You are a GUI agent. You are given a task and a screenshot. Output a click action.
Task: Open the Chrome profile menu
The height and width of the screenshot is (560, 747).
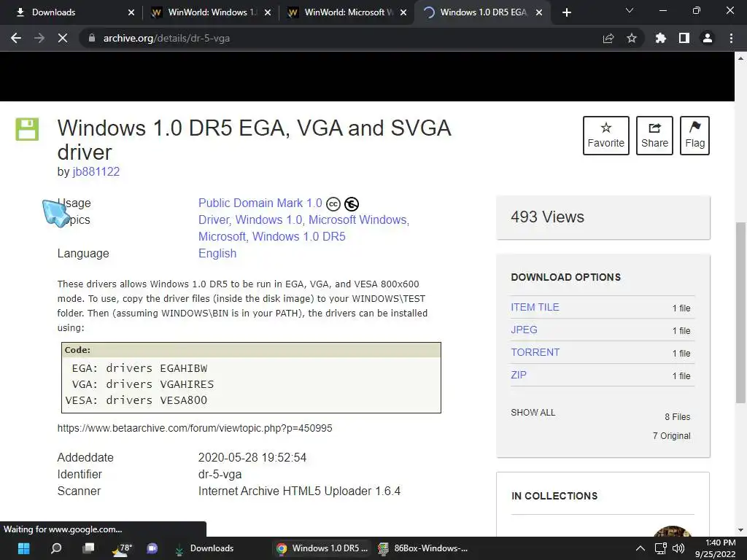[708, 38]
